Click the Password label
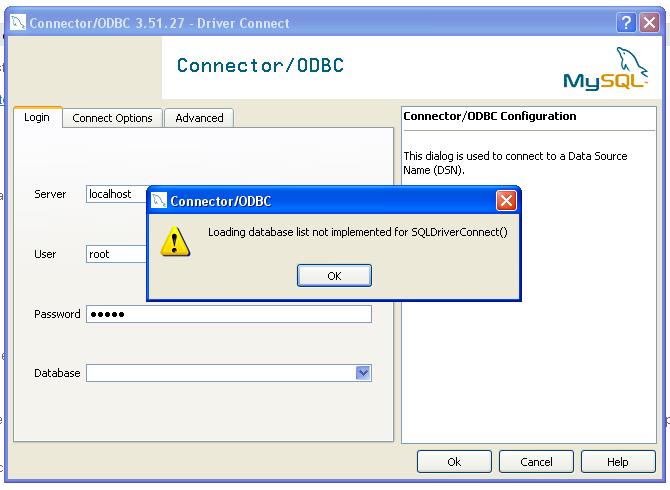Screen dimensions: 670x490 click(57, 314)
